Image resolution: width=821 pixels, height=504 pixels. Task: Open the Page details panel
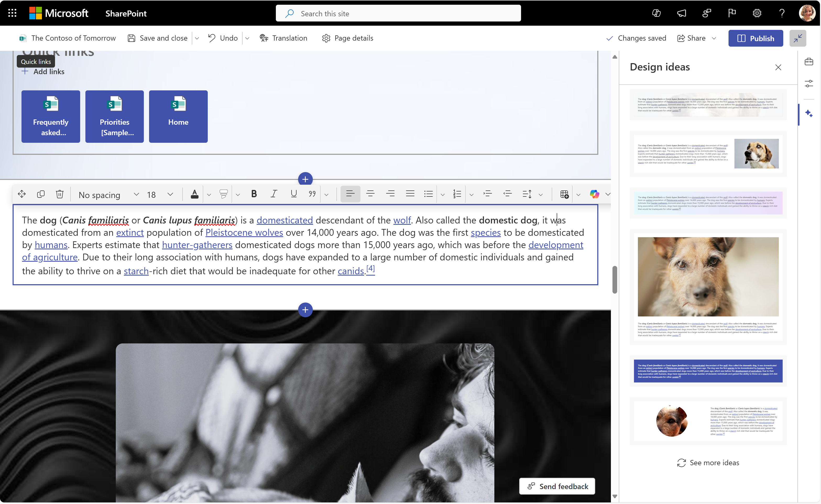[347, 37]
